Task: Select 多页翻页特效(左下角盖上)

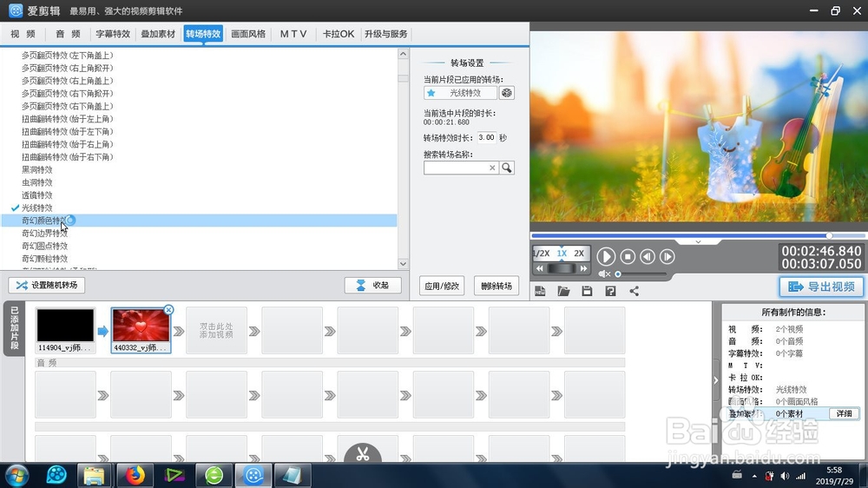Action: pos(68,56)
